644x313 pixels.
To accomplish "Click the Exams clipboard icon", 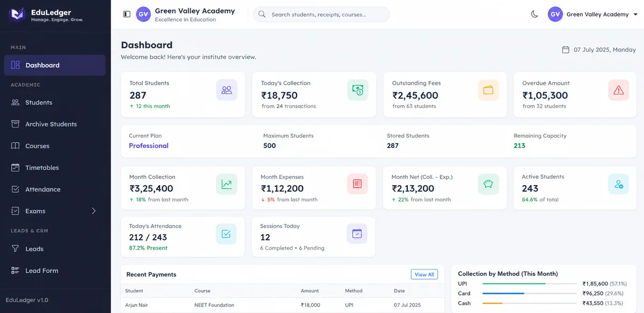I will (15, 211).
